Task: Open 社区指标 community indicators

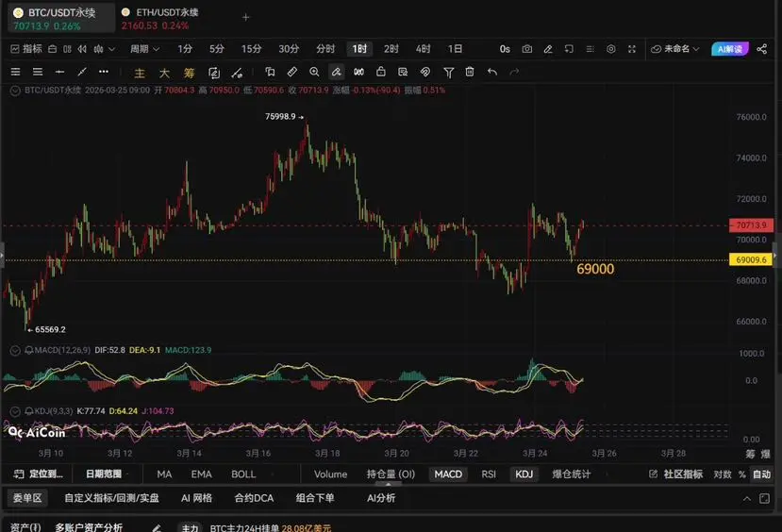Action: (676, 474)
